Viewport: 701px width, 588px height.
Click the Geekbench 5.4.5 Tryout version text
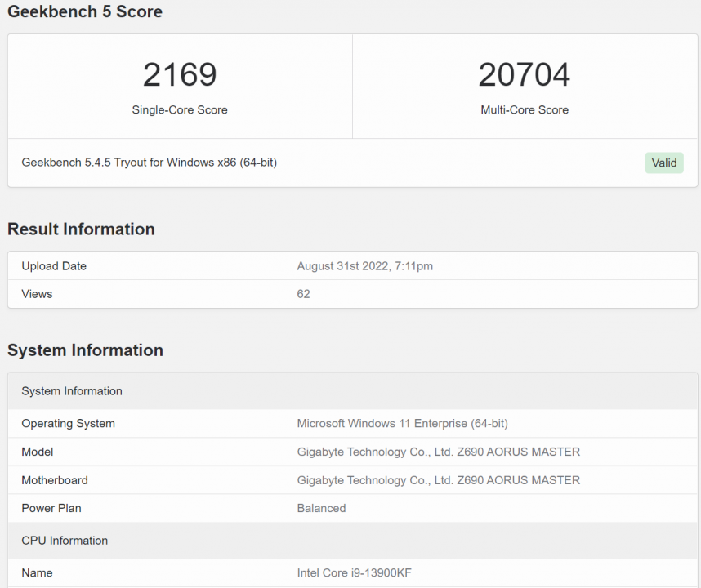(150, 163)
